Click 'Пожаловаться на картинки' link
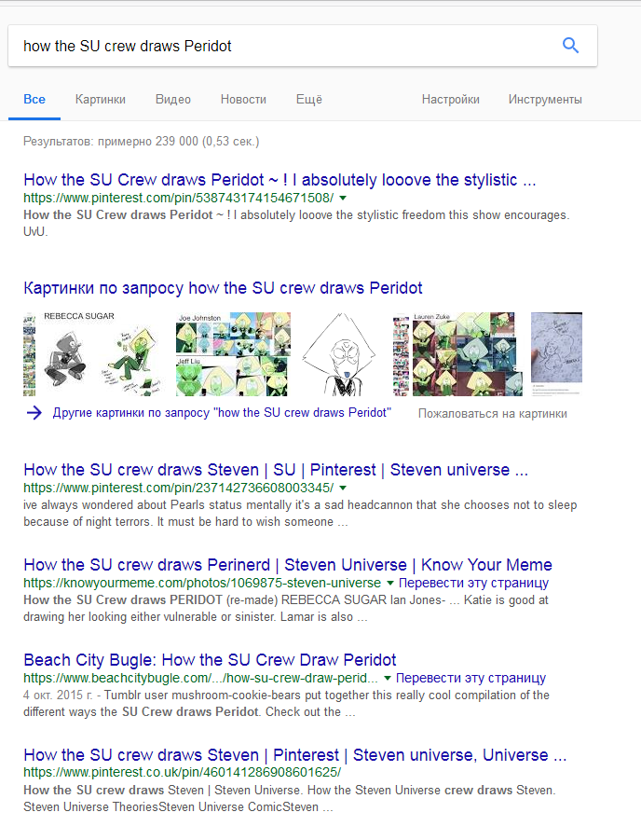 tap(492, 414)
